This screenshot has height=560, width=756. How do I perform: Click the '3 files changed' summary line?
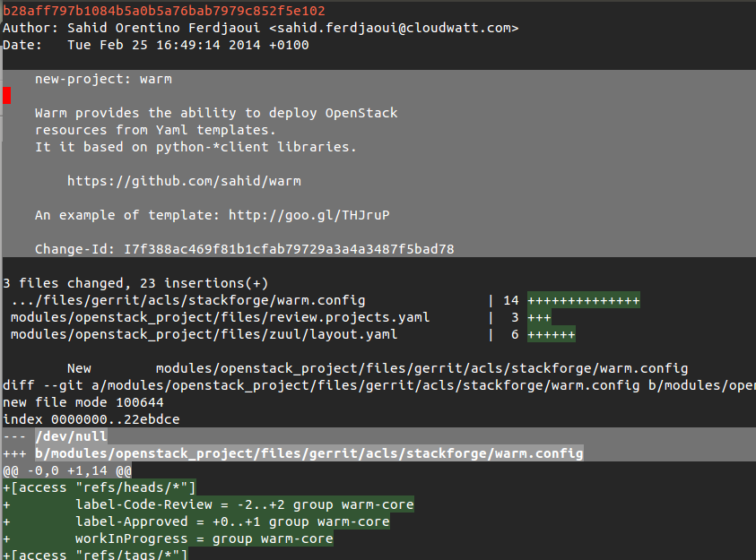coord(135,283)
